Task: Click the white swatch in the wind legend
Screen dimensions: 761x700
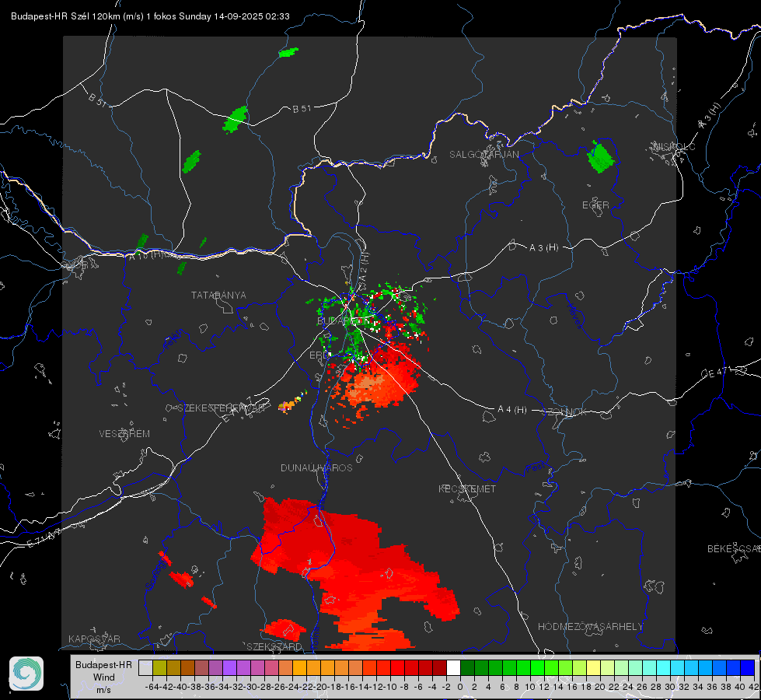Action: point(453,668)
